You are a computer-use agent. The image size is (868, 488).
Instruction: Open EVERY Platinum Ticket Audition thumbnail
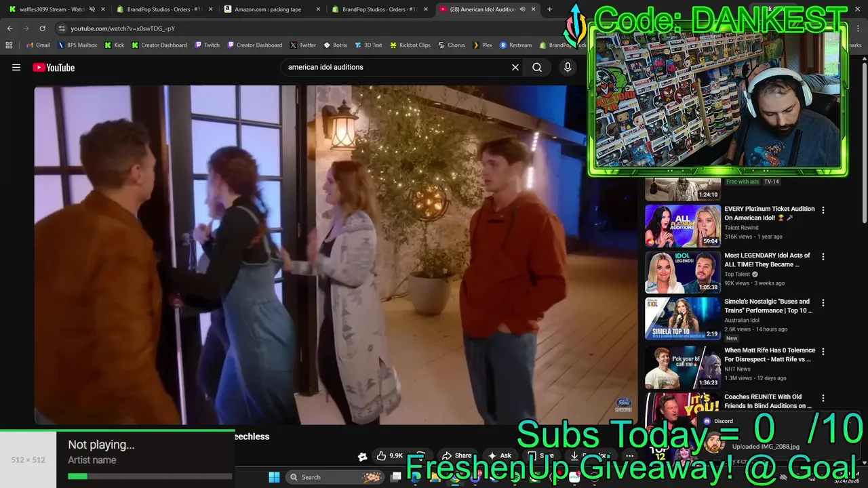[x=683, y=226]
